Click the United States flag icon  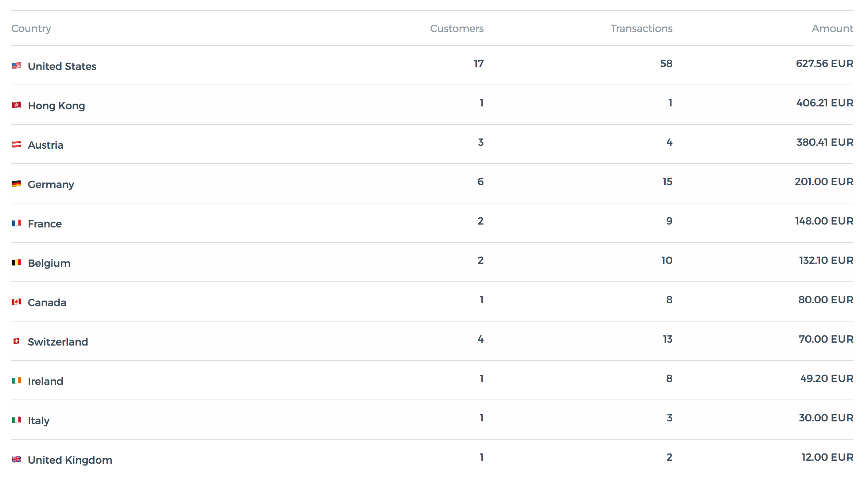click(x=16, y=66)
